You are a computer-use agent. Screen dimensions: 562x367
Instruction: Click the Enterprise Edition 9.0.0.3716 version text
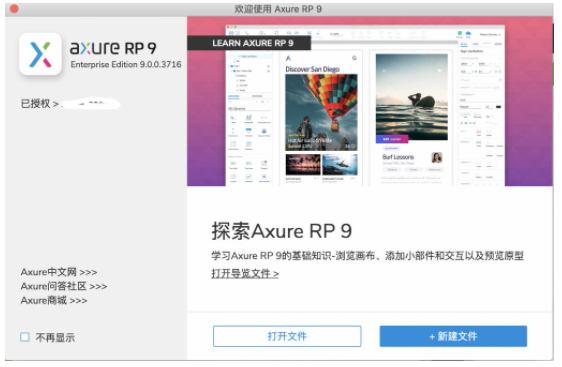126,65
